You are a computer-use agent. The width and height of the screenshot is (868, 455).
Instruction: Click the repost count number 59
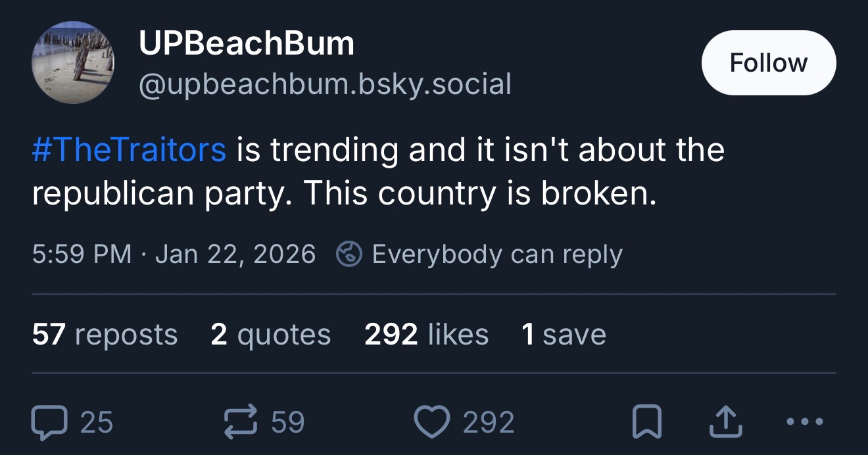pyautogui.click(x=288, y=422)
